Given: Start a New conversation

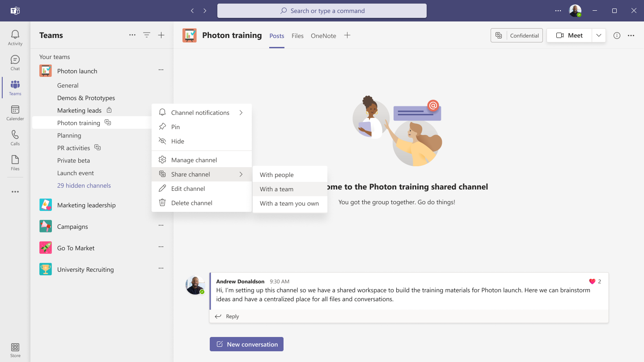Looking at the screenshot, I should click(x=246, y=344).
